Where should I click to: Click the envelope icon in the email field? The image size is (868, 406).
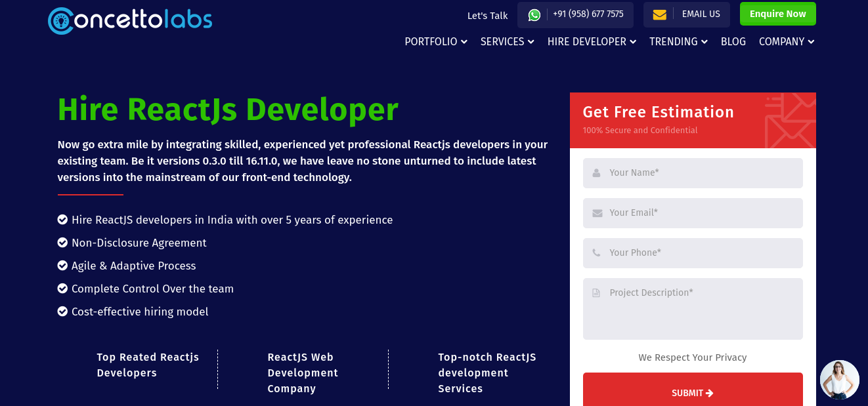click(x=596, y=213)
